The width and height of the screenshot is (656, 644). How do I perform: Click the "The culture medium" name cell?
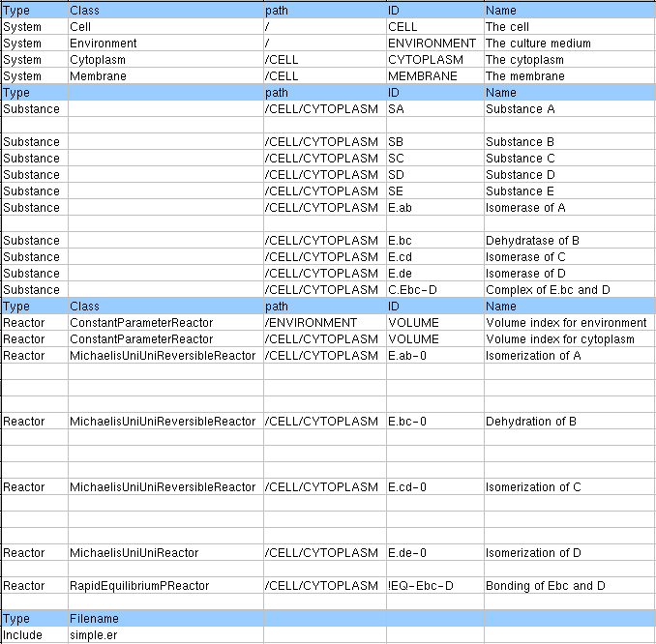tap(538, 44)
